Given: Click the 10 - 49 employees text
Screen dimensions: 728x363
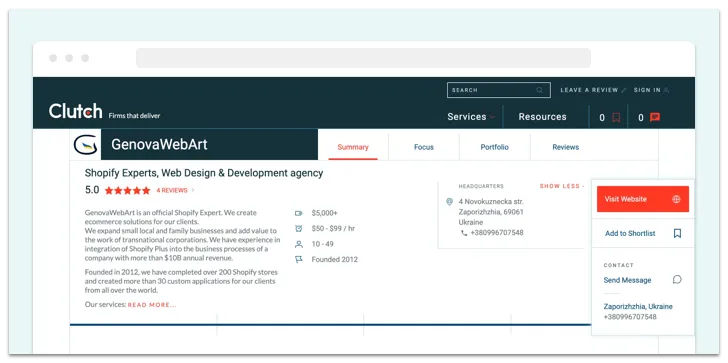Looking at the screenshot, I should tap(323, 244).
